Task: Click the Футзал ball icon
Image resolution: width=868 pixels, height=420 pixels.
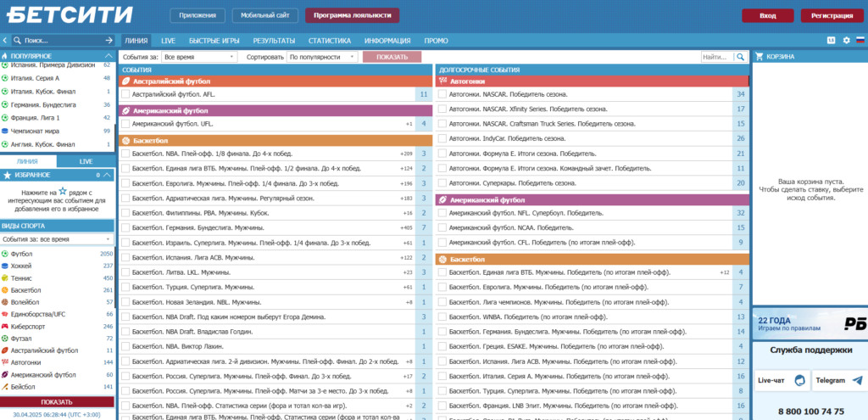Action: click(5, 339)
